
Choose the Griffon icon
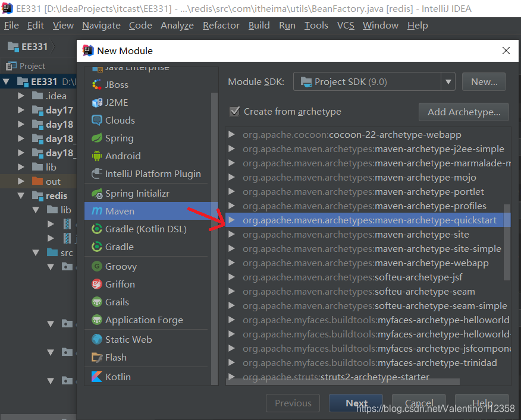tap(97, 284)
